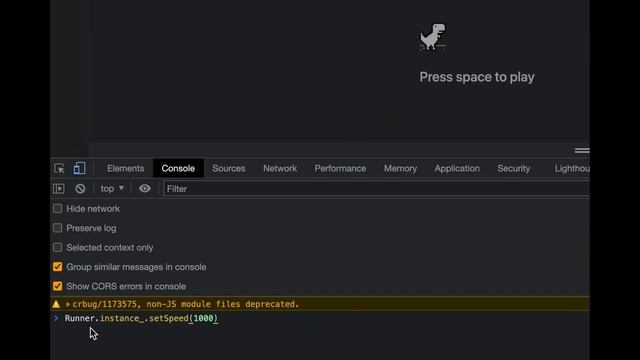The width and height of the screenshot is (640, 360).
Task: Open live expression eye icon
Action: [144, 189]
